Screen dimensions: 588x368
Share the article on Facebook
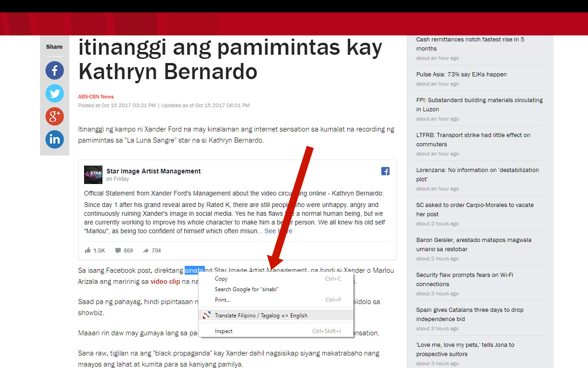54,70
